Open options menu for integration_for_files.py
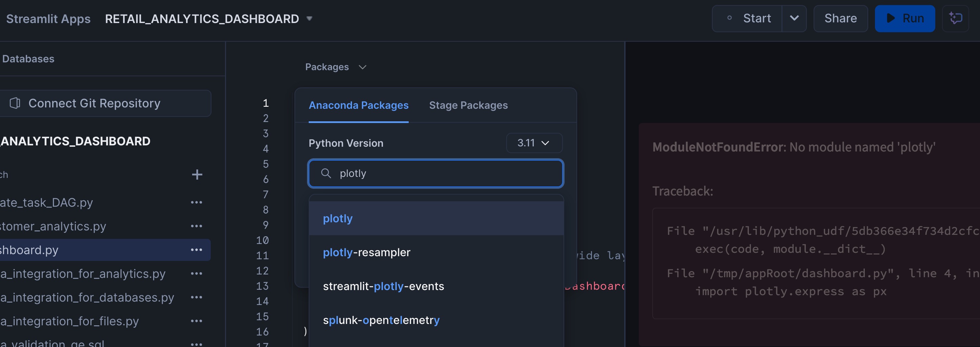Viewport: 980px width, 347px height. click(x=196, y=321)
